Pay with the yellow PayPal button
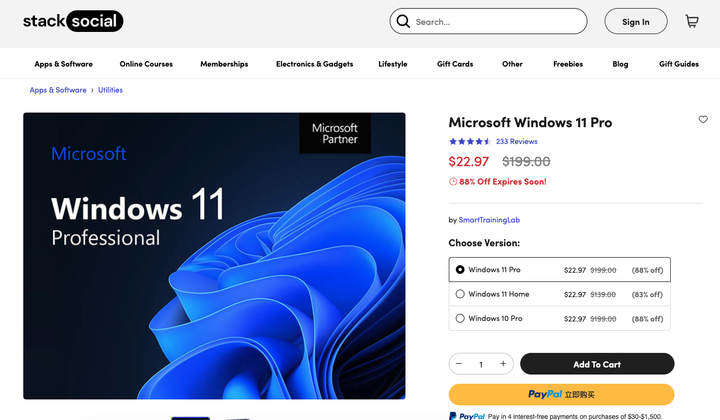The image size is (720, 420). click(x=561, y=394)
